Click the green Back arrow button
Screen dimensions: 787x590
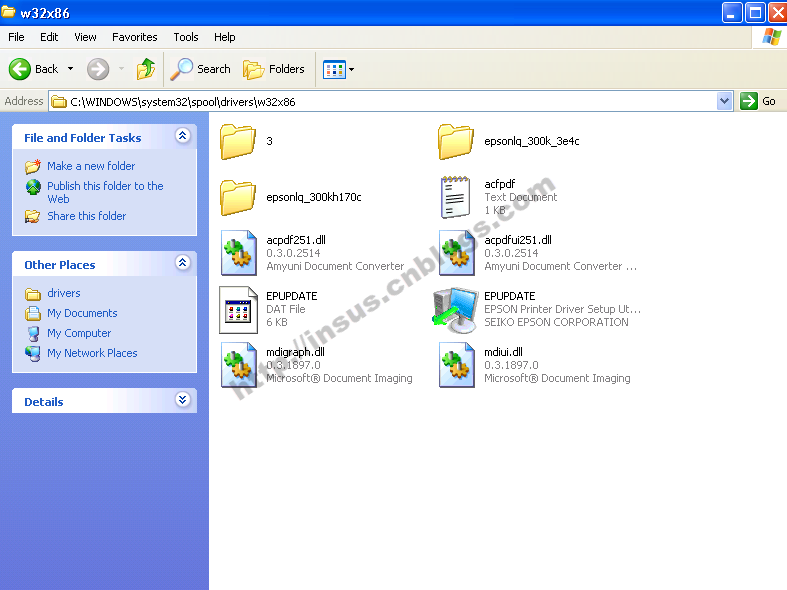coord(20,69)
